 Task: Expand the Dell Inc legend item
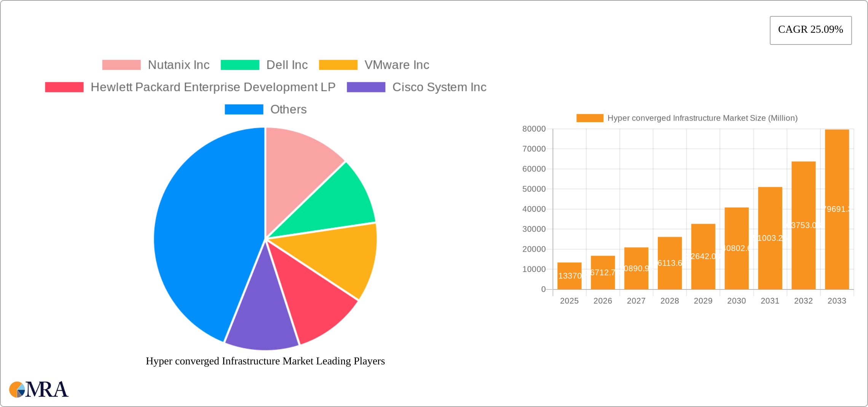point(287,65)
